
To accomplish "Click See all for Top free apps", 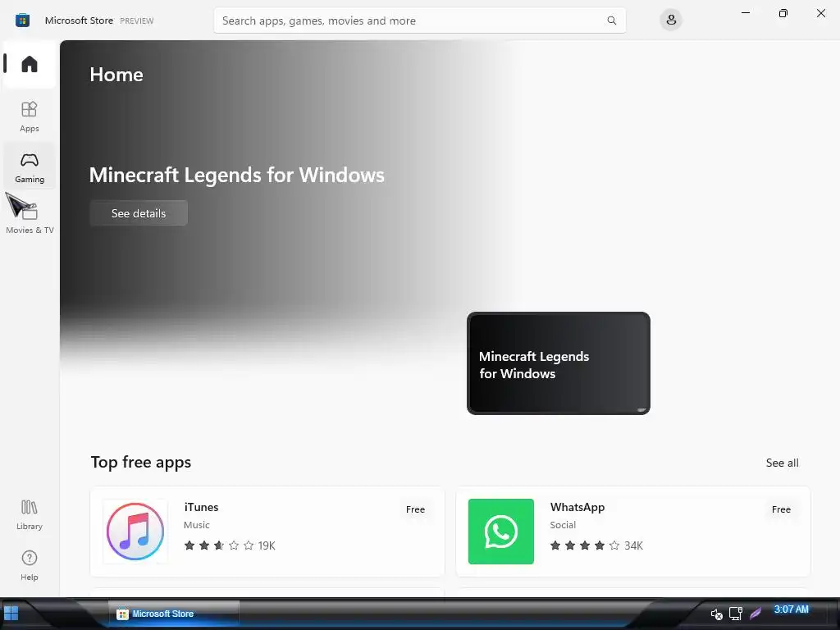I will pos(782,463).
